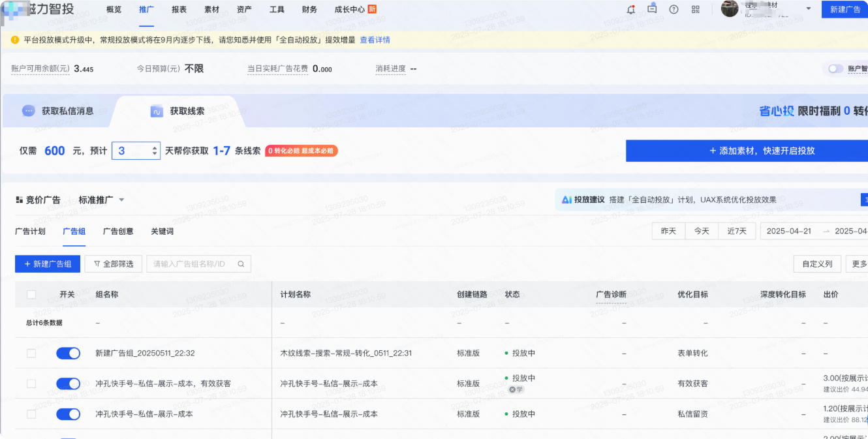Viewport: 868px width, 439px height.
Task: Open the start date 2025-04-21 picker
Action: 788,231
